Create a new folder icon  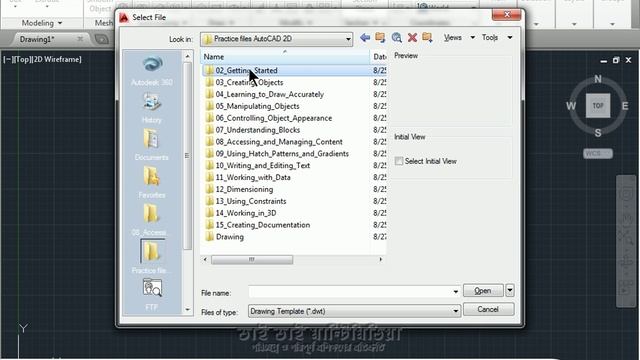pos(427,38)
